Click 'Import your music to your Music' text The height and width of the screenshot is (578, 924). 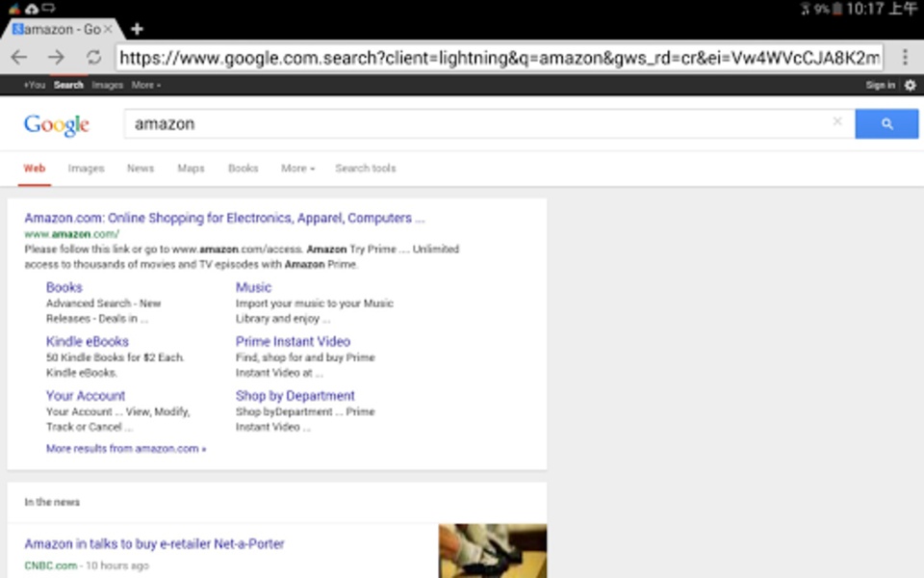(x=314, y=303)
